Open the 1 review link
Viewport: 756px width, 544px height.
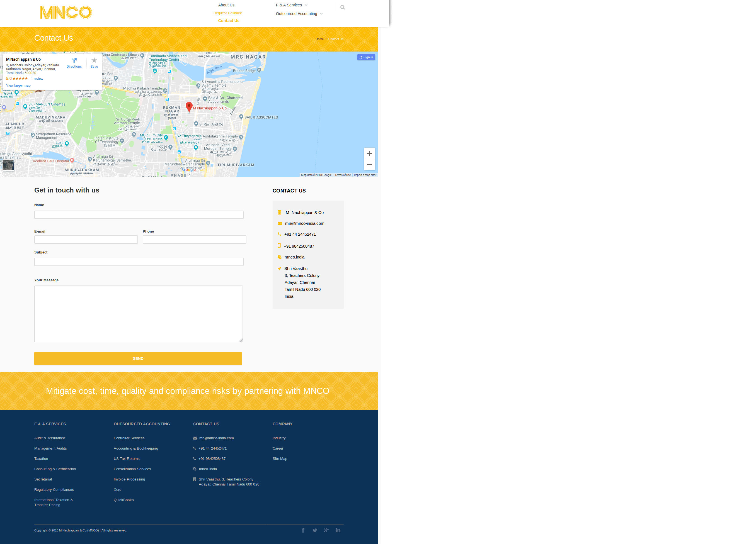point(37,79)
